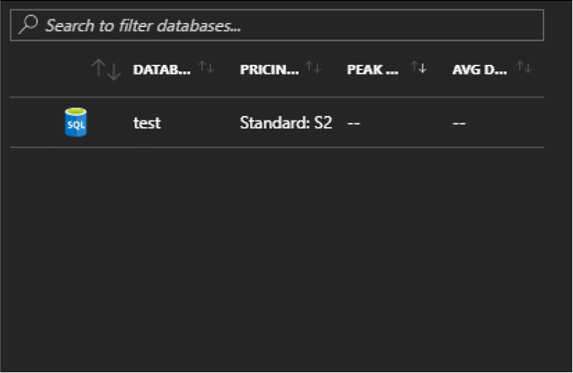The height and width of the screenshot is (373, 573).
Task: Toggle sort arrows next to DATAB... header
Action: click(206, 67)
